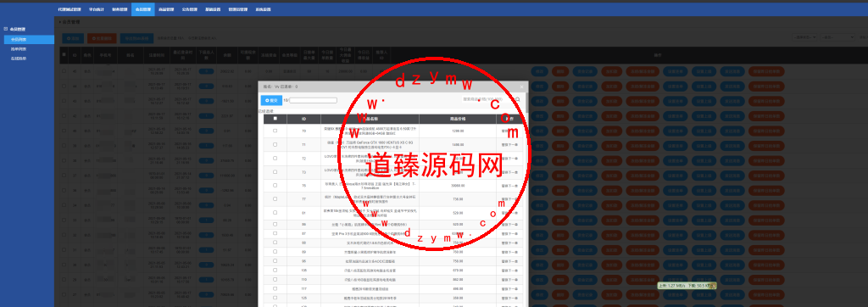Click the blue 添加 button above member table
Viewport: 868px width, 307px height.
click(74, 39)
